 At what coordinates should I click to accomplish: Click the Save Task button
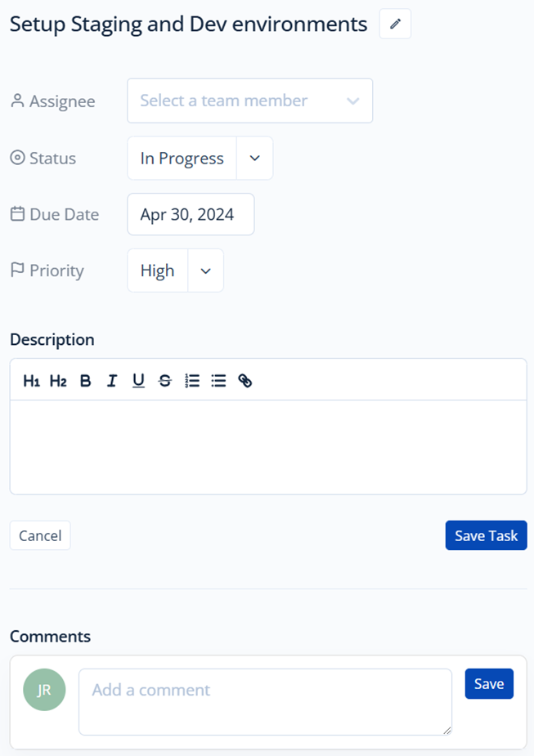click(487, 535)
